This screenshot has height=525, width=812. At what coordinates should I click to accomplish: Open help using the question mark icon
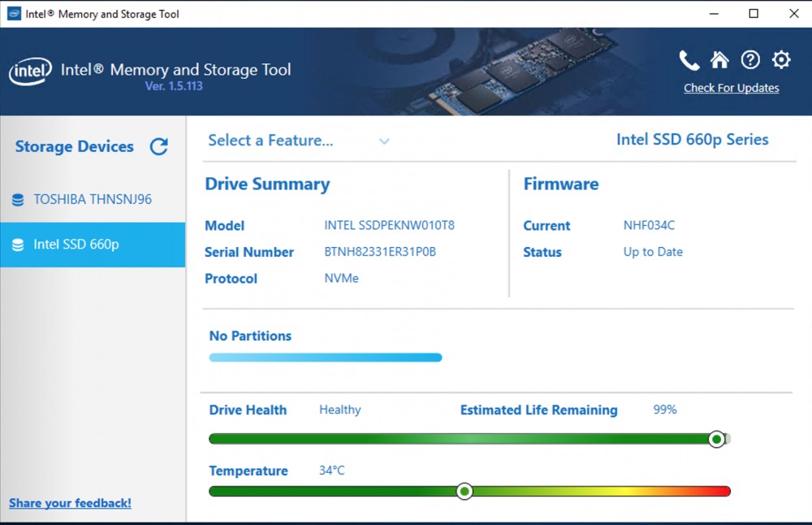(x=750, y=59)
